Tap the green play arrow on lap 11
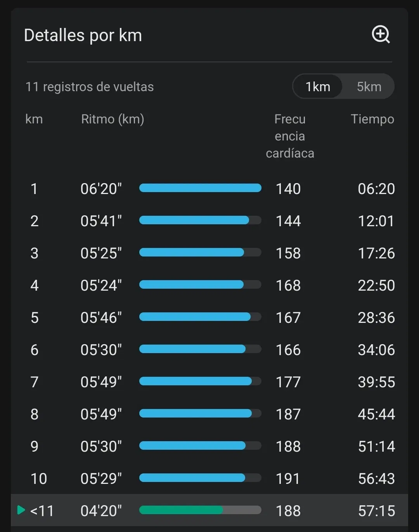Viewport: 419px width, 532px height. tap(21, 510)
